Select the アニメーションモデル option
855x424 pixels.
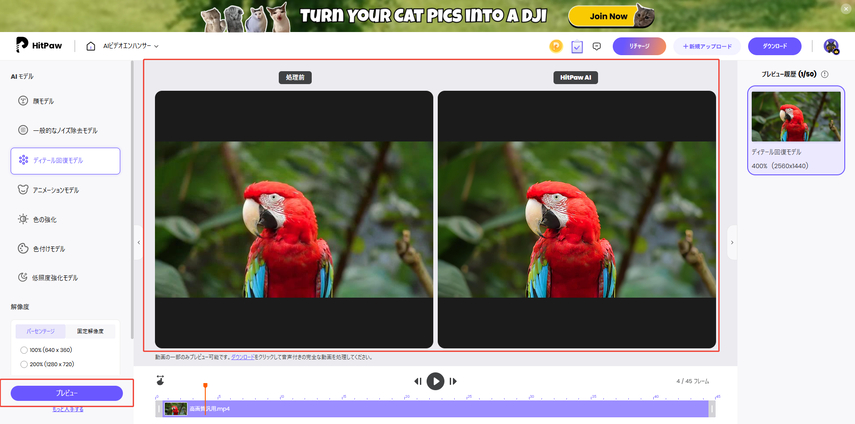pyautogui.click(x=65, y=190)
